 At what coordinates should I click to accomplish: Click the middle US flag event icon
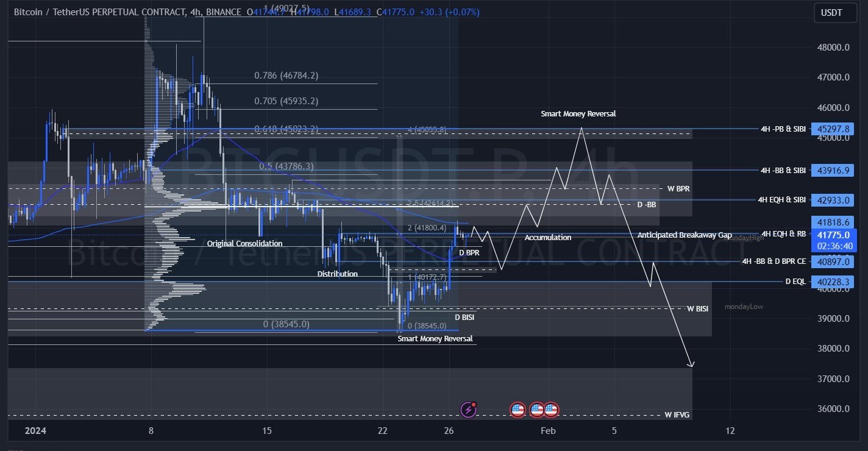click(x=536, y=410)
